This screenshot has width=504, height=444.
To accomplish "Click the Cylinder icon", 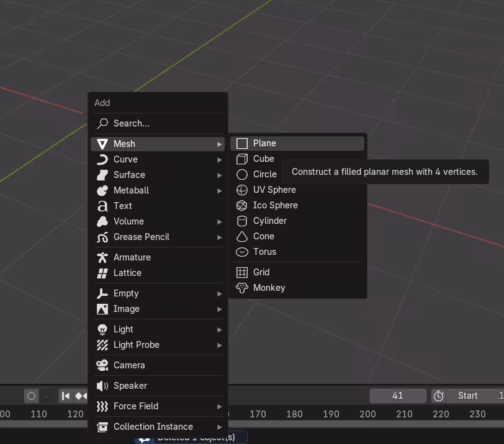I will coord(241,221).
